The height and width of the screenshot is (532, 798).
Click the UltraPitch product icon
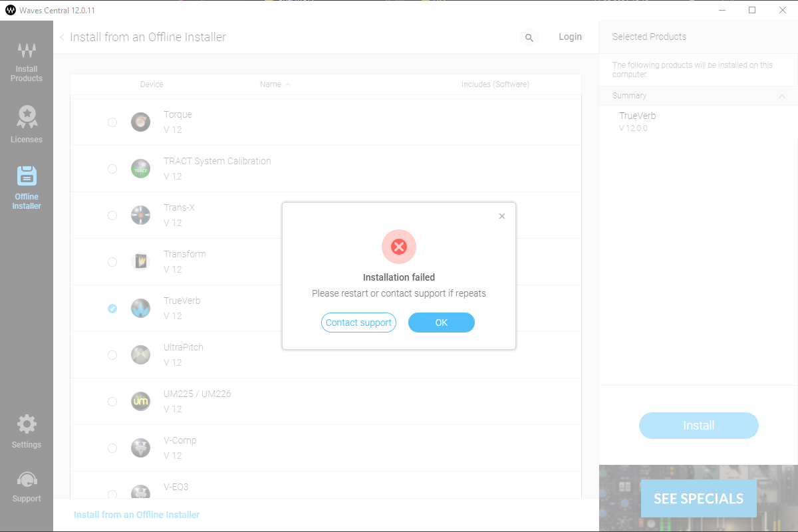140,354
